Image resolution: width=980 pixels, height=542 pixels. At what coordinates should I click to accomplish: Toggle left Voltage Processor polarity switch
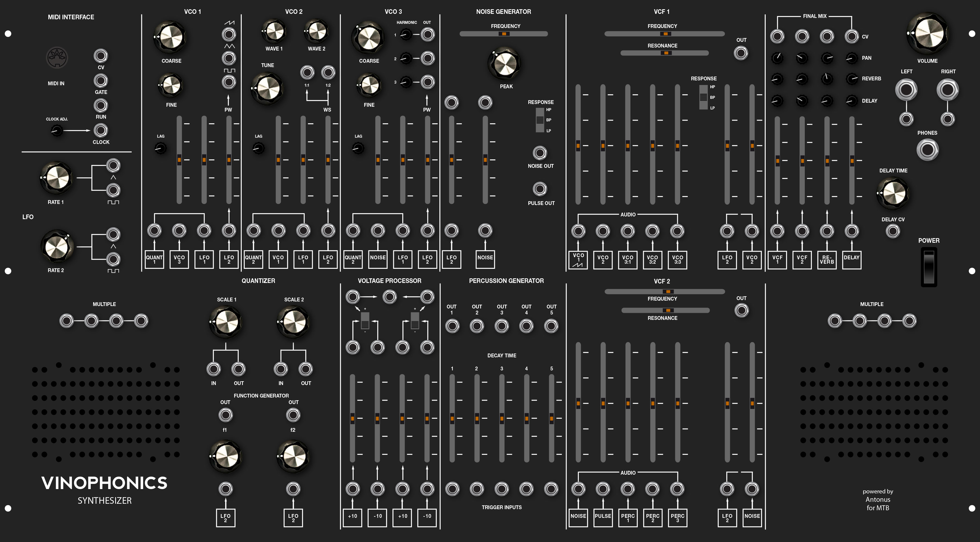coord(365,320)
